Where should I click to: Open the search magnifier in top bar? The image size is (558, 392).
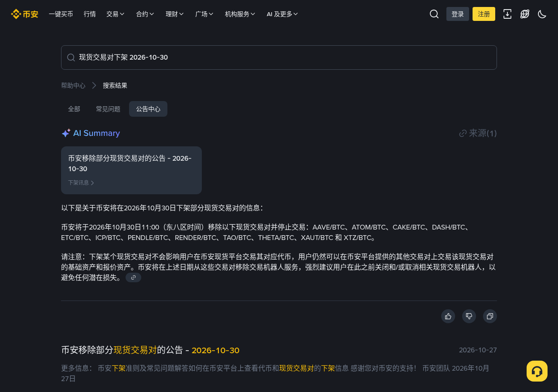click(x=434, y=14)
